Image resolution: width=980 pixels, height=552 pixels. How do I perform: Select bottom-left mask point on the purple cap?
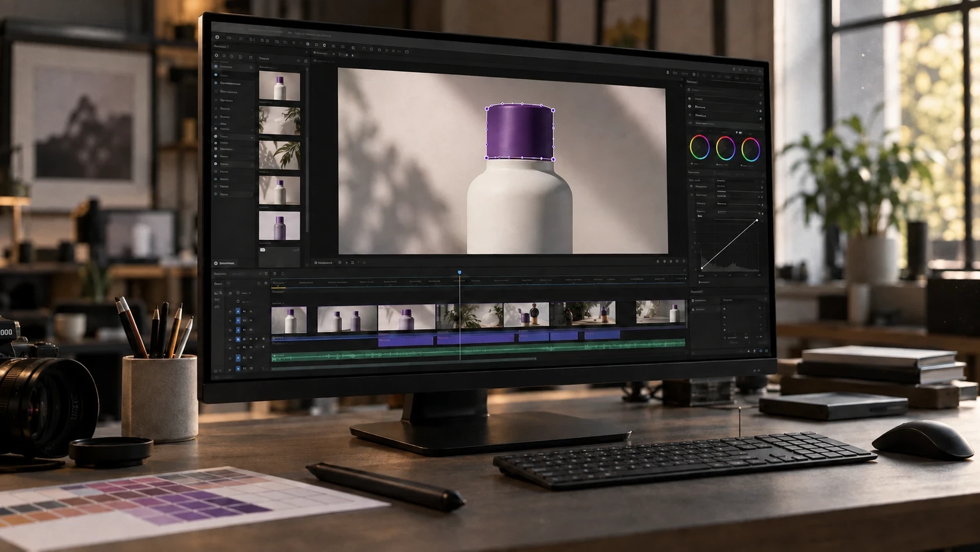coord(486,157)
